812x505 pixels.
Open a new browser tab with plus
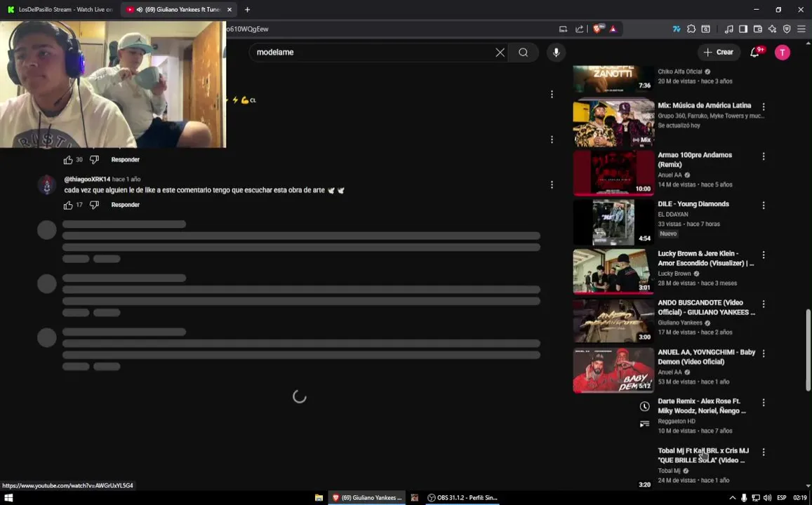point(247,9)
